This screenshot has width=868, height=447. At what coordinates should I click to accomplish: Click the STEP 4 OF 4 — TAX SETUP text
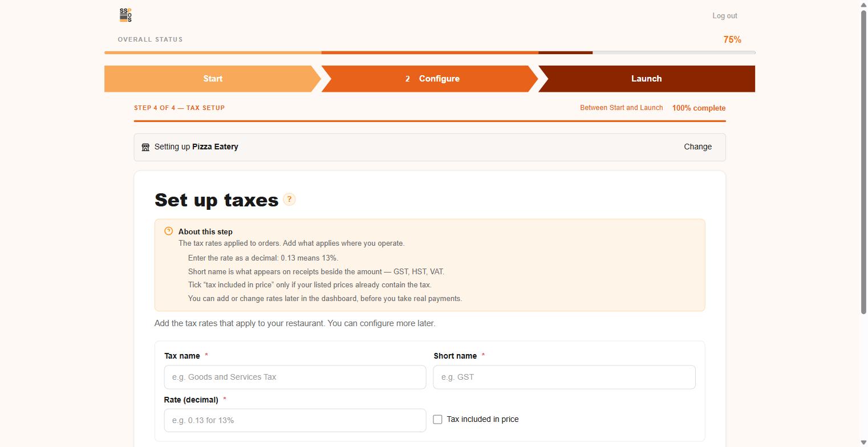(180, 108)
